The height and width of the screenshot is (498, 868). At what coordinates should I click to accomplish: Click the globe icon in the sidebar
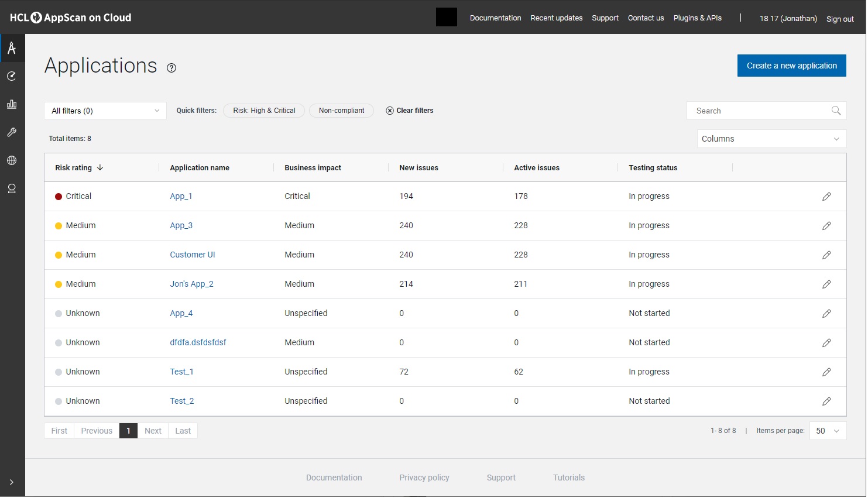click(x=12, y=161)
